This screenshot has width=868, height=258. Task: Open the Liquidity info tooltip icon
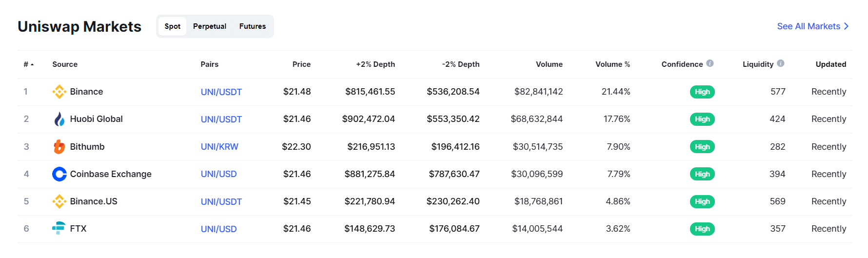tap(781, 63)
